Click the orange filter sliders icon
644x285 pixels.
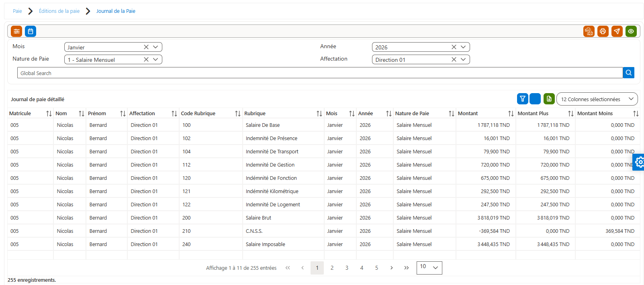(x=16, y=31)
